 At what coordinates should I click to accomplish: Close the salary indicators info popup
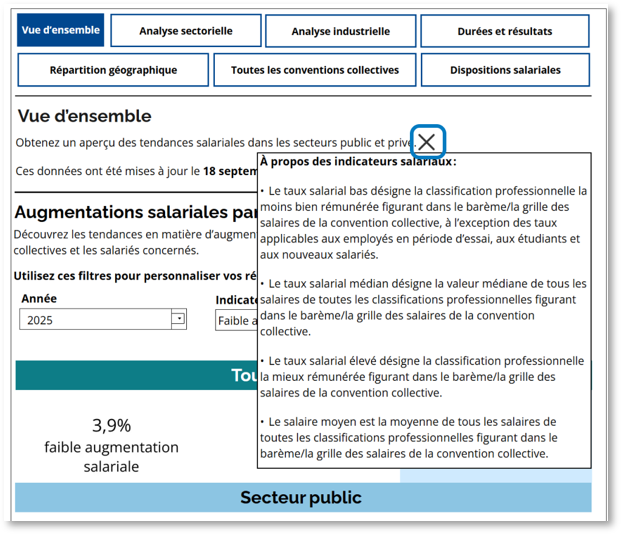(427, 141)
